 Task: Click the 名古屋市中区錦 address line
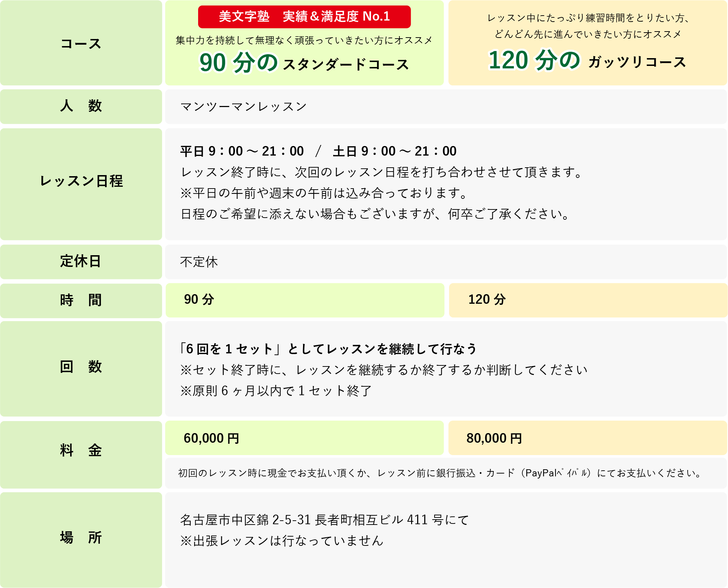tap(324, 520)
